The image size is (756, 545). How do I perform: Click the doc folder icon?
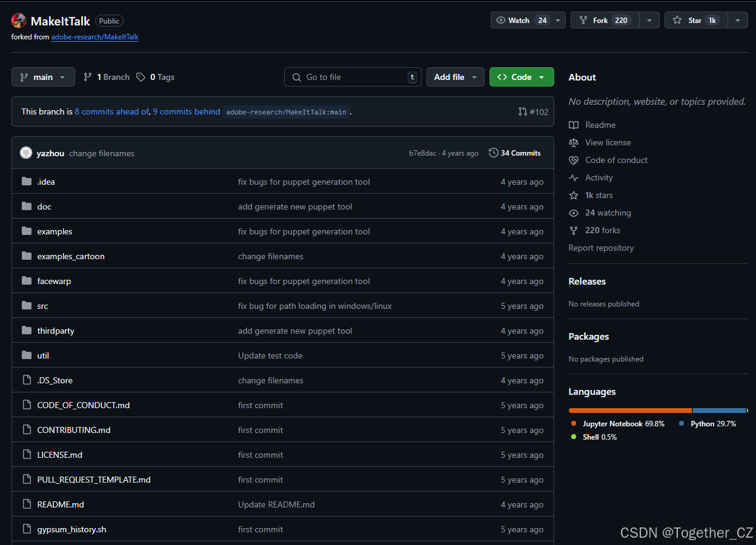[26, 206]
